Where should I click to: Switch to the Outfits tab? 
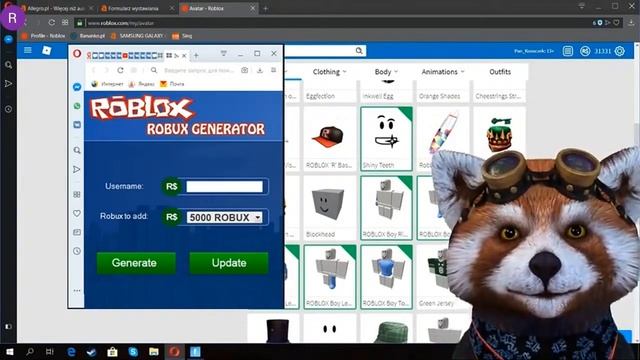point(500,72)
